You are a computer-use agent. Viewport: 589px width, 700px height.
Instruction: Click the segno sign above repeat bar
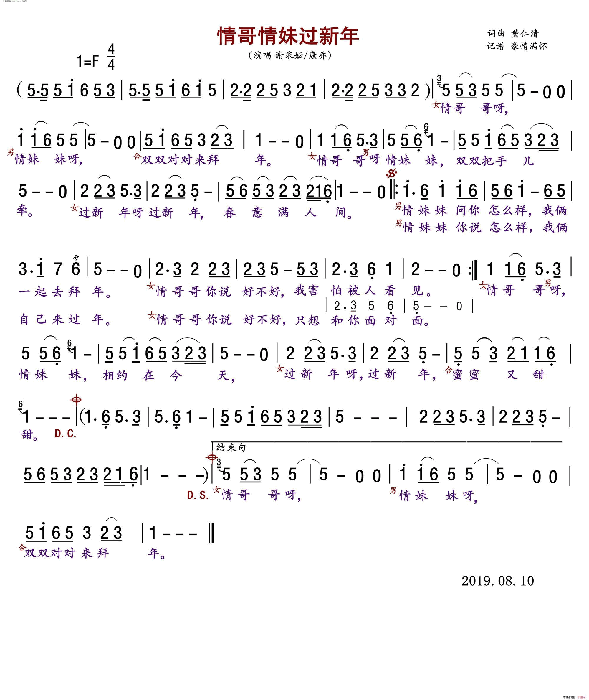[391, 174]
